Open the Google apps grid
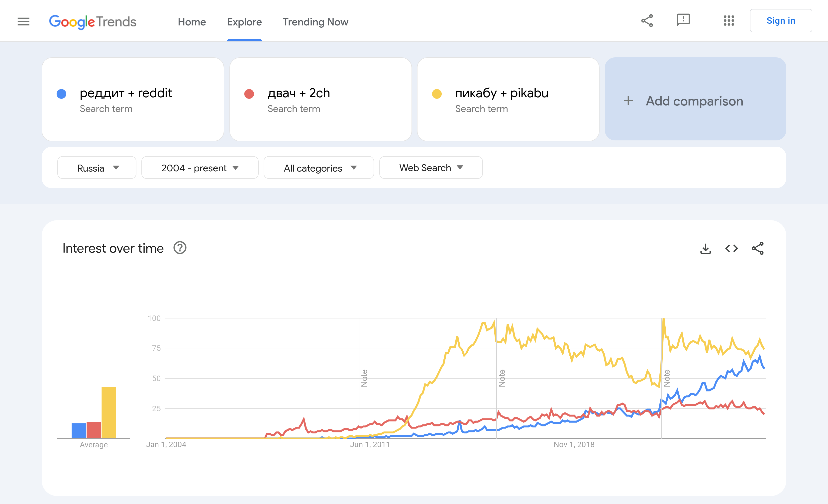Viewport: 828px width, 504px height. [x=728, y=21]
